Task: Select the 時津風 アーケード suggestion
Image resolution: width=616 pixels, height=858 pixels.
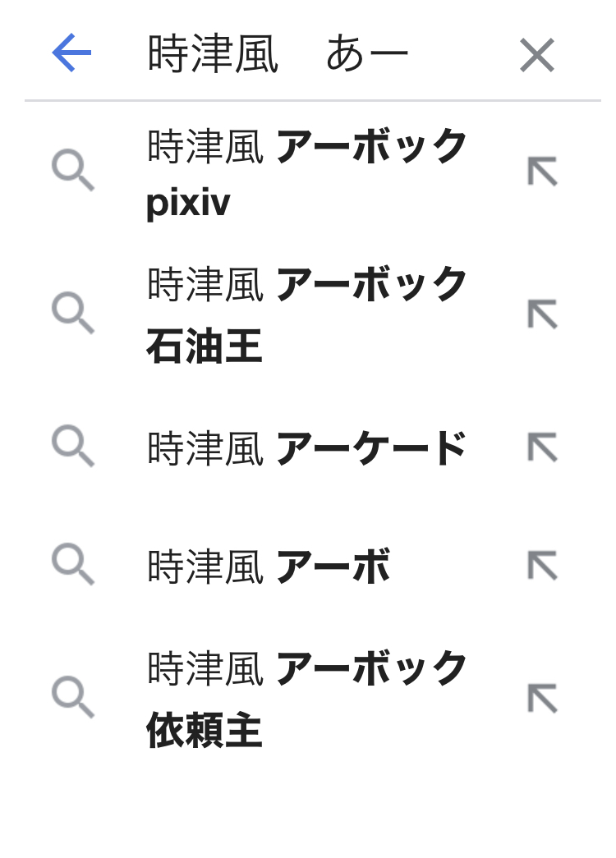Action: coord(307,448)
